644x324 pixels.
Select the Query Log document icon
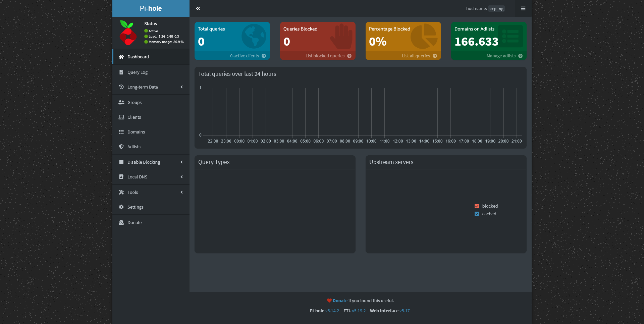click(x=121, y=72)
